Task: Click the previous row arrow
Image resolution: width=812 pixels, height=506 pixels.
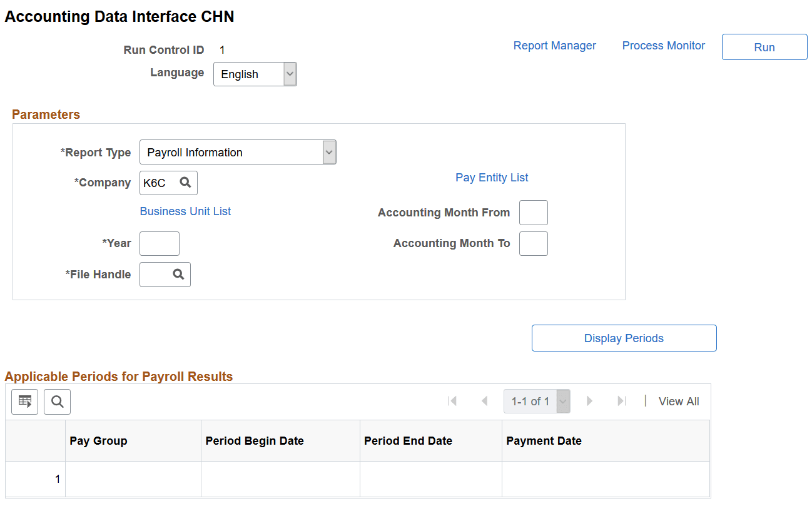Action: pos(484,401)
